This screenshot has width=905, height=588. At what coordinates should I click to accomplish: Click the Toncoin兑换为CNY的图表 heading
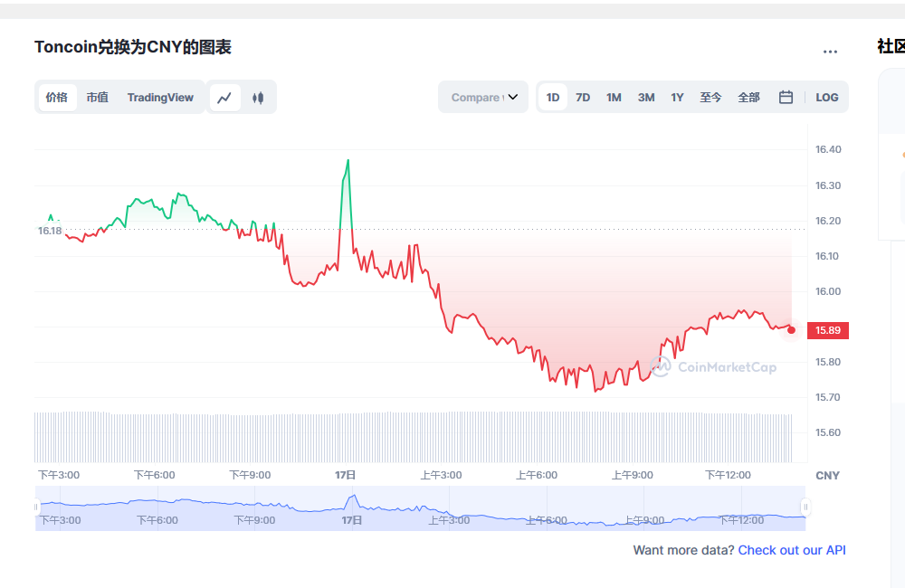tap(133, 47)
